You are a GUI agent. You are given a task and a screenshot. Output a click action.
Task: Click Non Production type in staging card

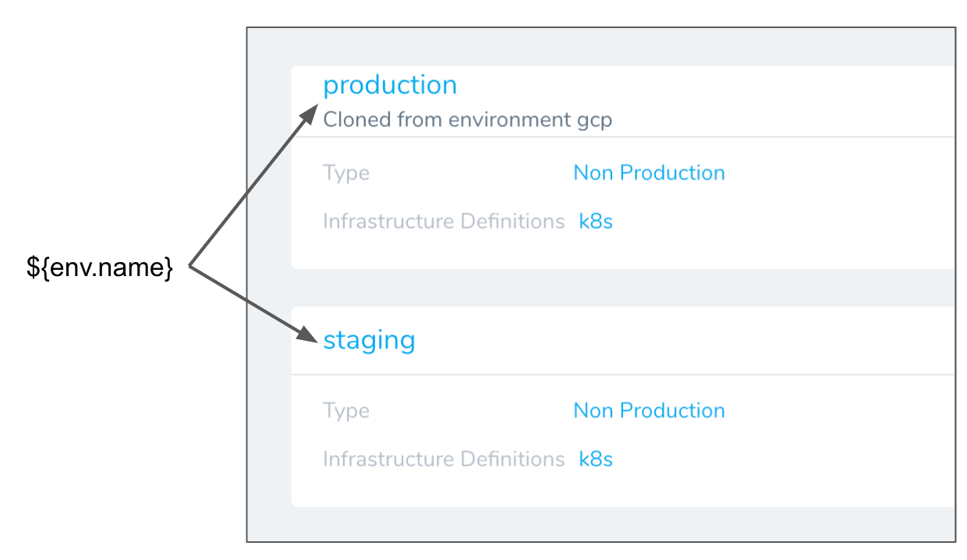tap(649, 411)
